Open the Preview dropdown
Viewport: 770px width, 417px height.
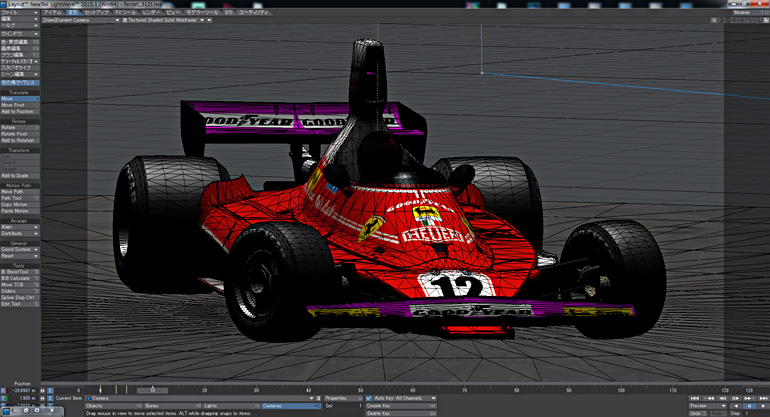click(708, 406)
